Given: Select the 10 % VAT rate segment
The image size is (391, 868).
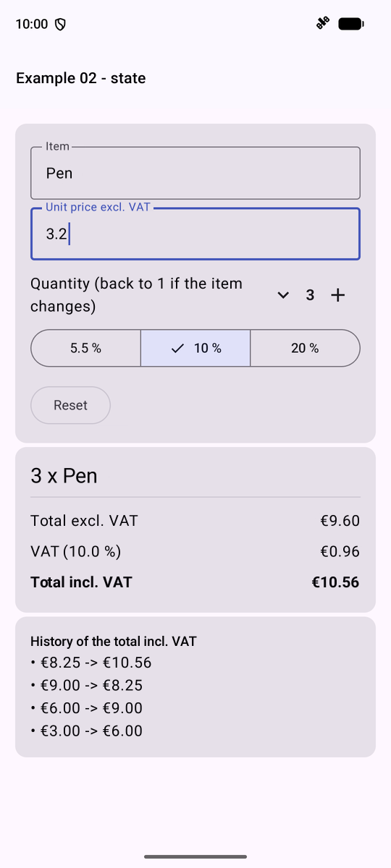Looking at the screenshot, I should coord(195,348).
